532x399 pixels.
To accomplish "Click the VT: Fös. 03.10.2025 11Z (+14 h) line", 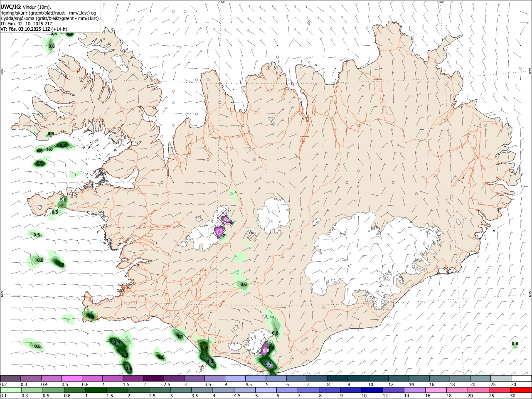I will click(x=34, y=30).
